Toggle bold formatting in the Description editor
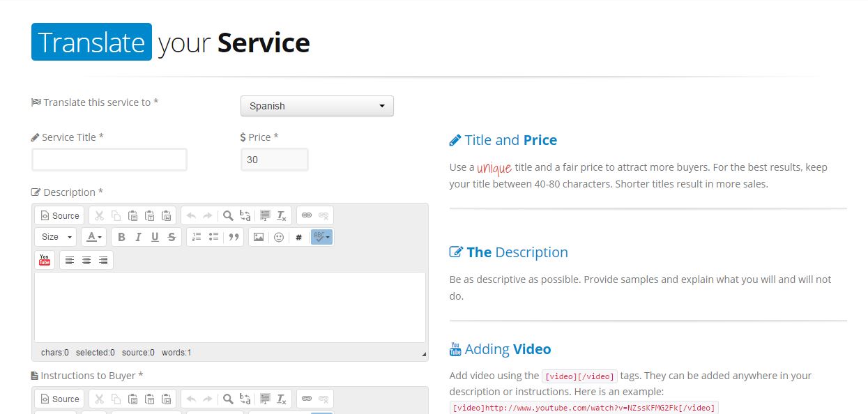 pos(121,237)
